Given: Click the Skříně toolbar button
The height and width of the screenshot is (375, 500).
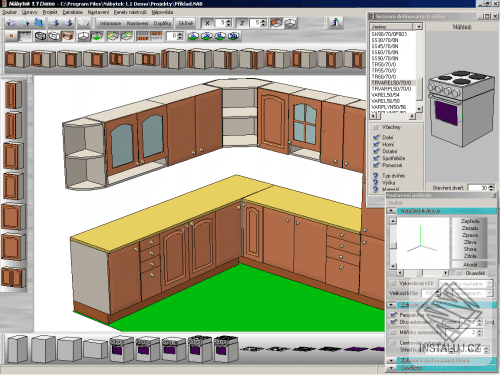Looking at the screenshot, I should click(x=186, y=23).
